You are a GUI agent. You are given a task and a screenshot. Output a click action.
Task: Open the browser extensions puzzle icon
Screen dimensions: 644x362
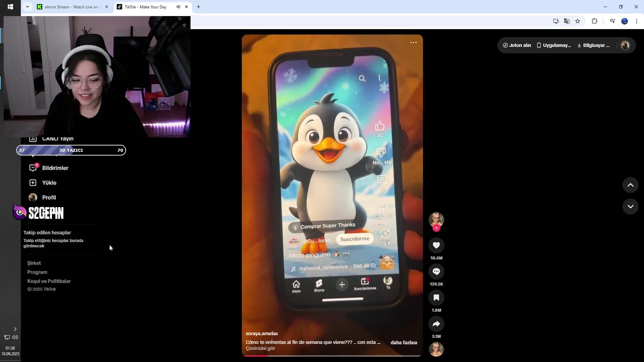pos(594,21)
